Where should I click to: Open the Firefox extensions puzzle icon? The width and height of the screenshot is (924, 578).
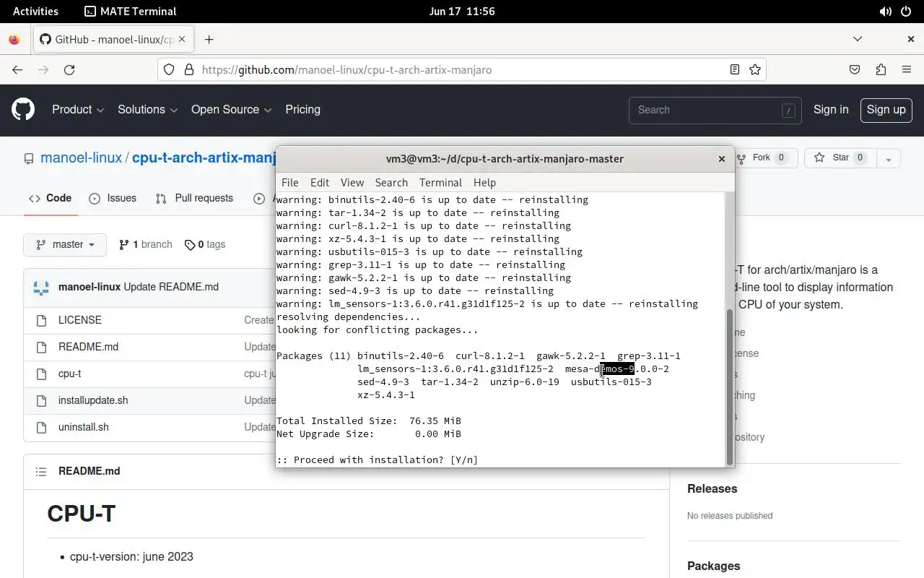click(x=881, y=70)
